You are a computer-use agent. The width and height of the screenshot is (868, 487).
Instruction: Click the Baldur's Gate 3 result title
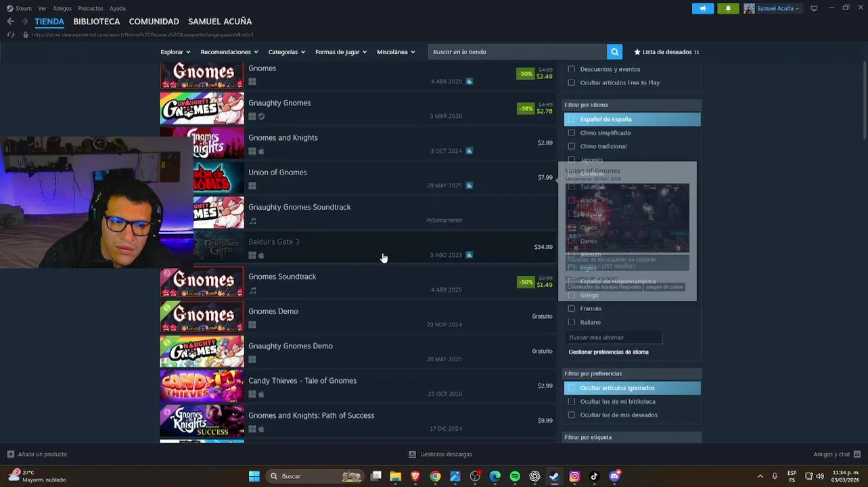coord(273,241)
